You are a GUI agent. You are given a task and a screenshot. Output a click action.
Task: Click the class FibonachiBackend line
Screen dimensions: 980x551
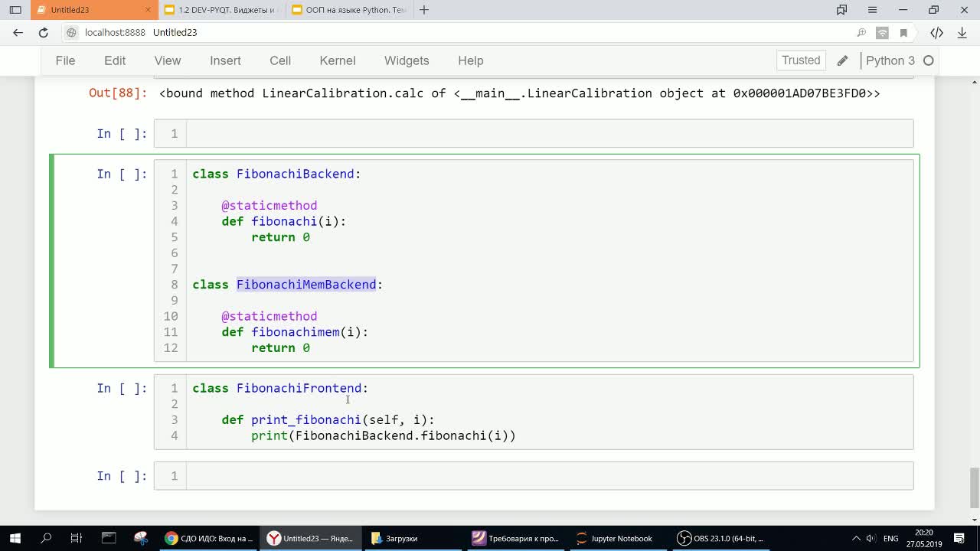[276, 174]
